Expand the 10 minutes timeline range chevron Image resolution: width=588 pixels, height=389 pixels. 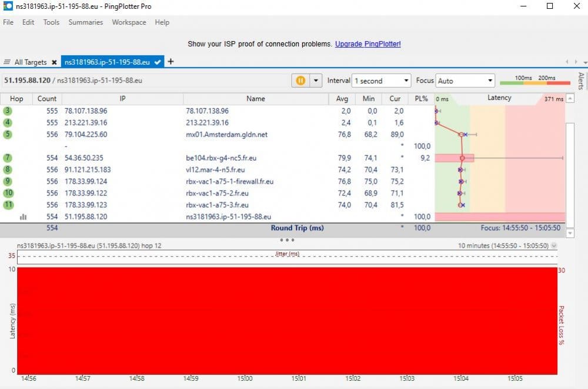[x=554, y=246]
